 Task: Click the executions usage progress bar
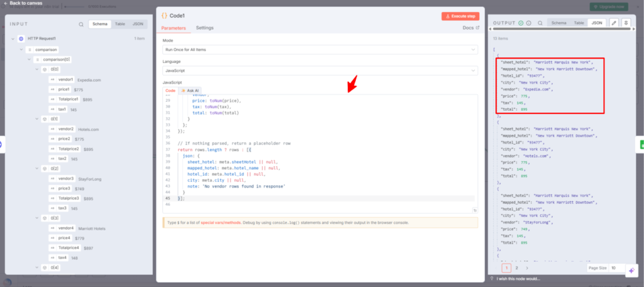pos(74,7)
